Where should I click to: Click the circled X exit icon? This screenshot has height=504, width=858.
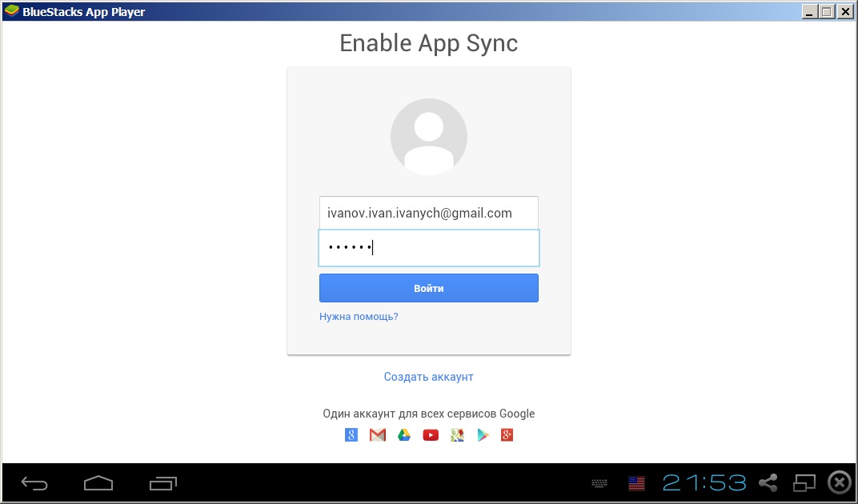[x=840, y=482]
